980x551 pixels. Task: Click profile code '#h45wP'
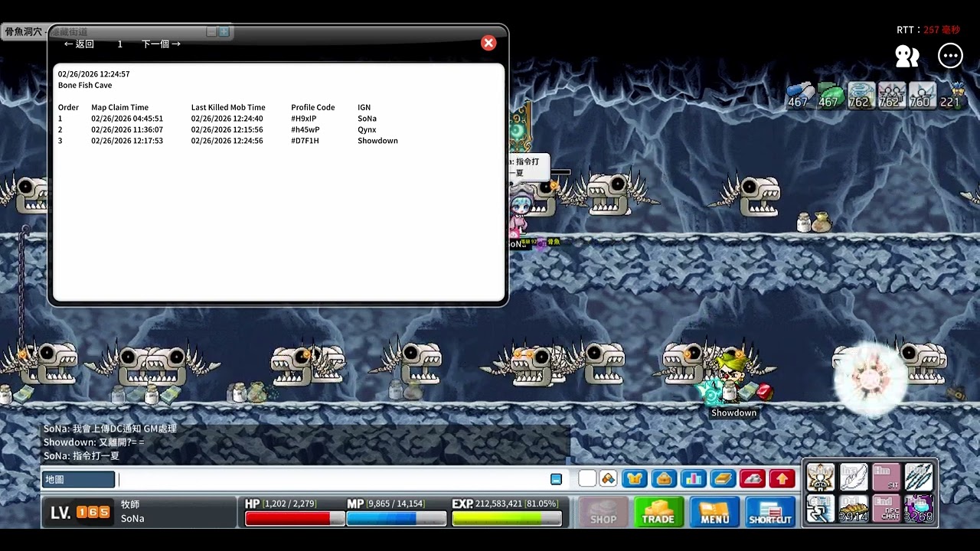(305, 130)
